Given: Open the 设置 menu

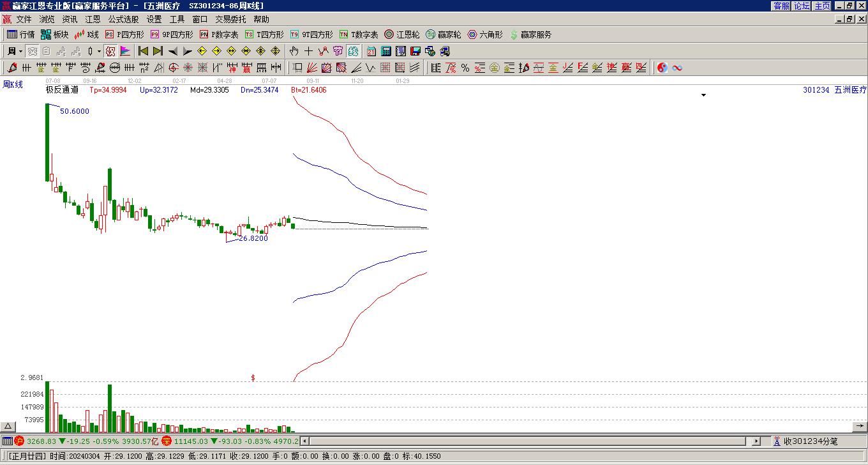Looking at the screenshot, I should (x=154, y=19).
